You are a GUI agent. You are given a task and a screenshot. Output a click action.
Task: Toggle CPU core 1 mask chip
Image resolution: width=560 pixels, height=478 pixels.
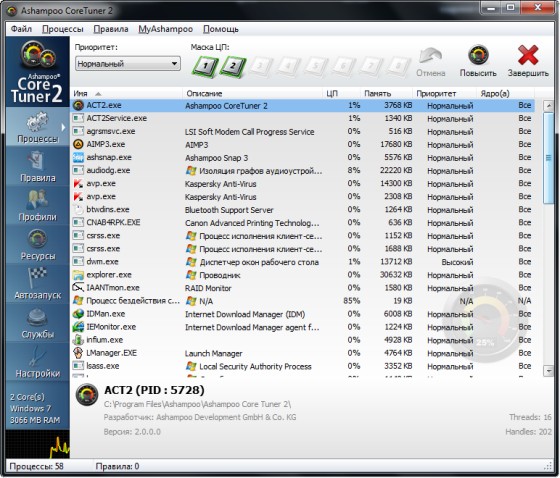[x=205, y=66]
